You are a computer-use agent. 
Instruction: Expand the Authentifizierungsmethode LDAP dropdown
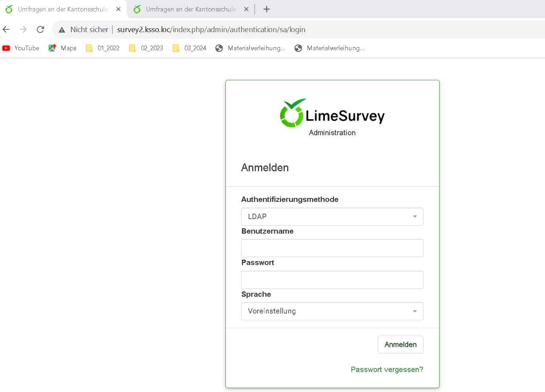tap(332, 217)
